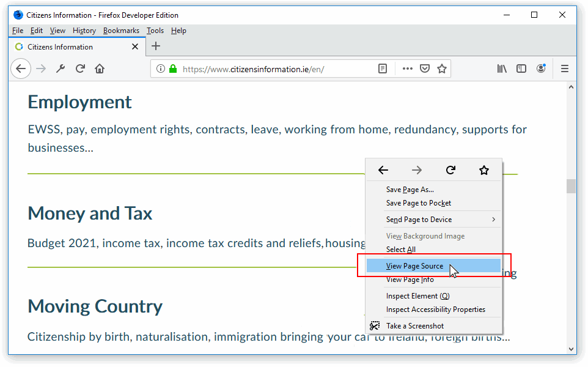588x367 pixels.
Task: Open page actions three-dot menu
Action: click(407, 69)
